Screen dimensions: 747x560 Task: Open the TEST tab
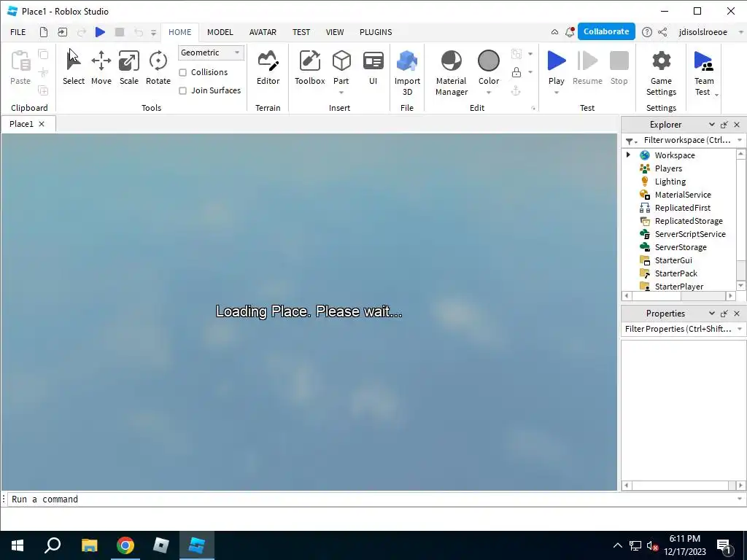[301, 32]
